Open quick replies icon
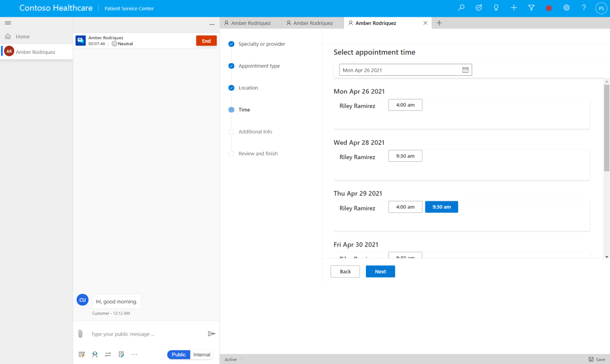The image size is (610, 364). [x=81, y=354]
